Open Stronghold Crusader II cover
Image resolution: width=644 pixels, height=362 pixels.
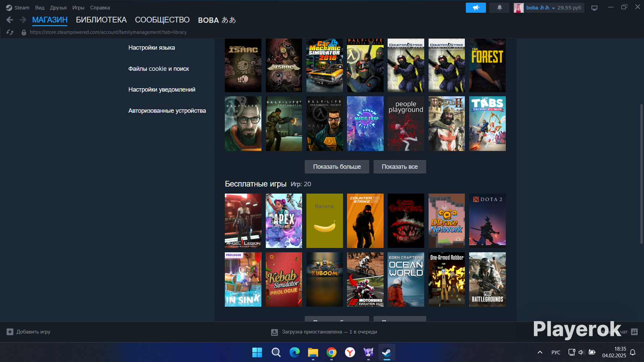pos(447,123)
